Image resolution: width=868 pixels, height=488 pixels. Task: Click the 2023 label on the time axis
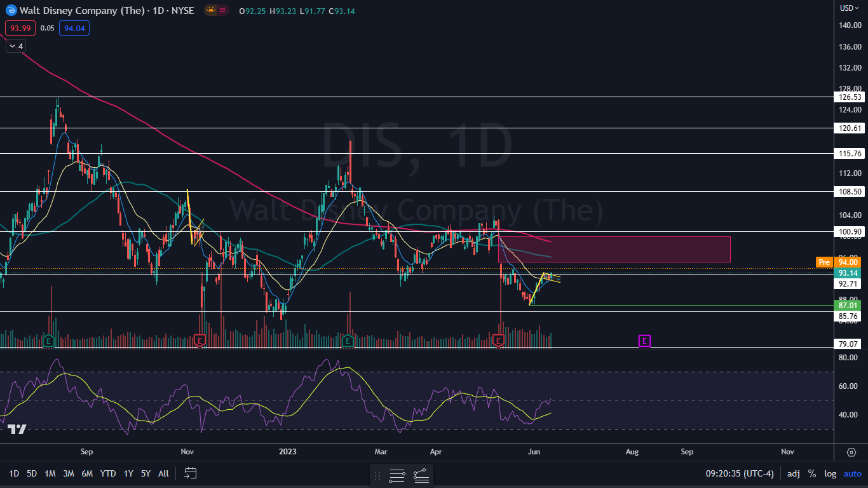(288, 452)
